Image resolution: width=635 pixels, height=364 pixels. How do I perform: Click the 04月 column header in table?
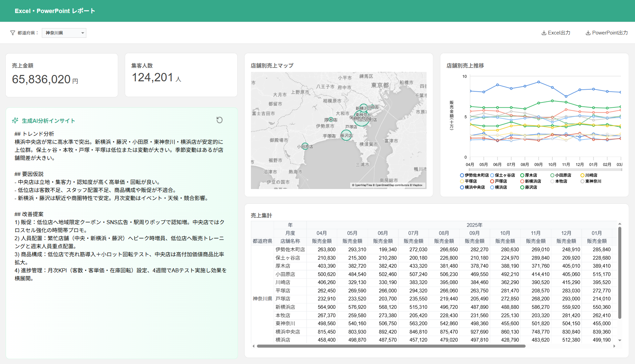(322, 233)
